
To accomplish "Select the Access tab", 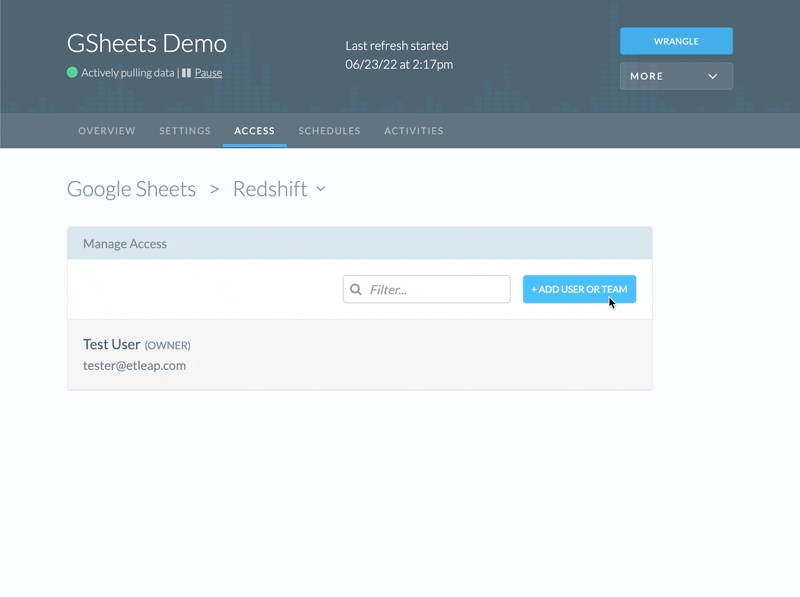I will 254,131.
